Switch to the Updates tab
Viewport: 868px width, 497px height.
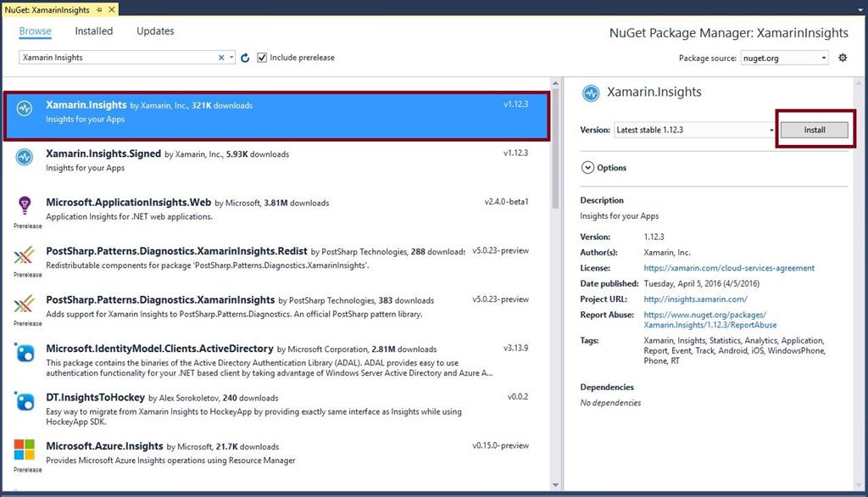[155, 31]
